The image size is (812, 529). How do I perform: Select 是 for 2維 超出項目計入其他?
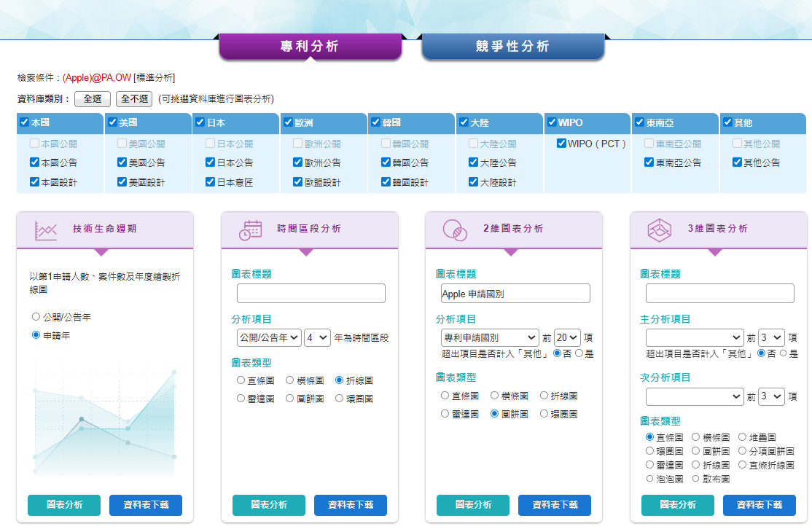tap(579, 353)
